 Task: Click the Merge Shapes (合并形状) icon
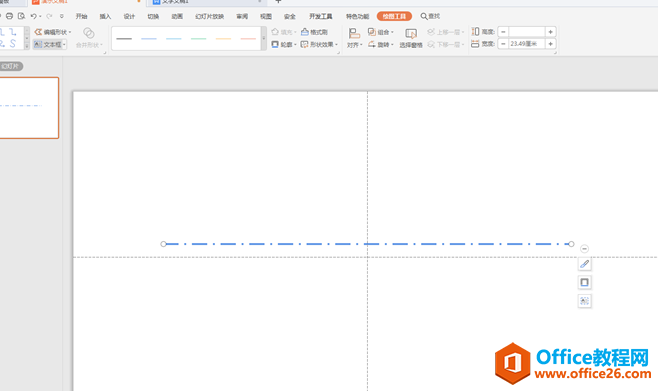(x=89, y=33)
